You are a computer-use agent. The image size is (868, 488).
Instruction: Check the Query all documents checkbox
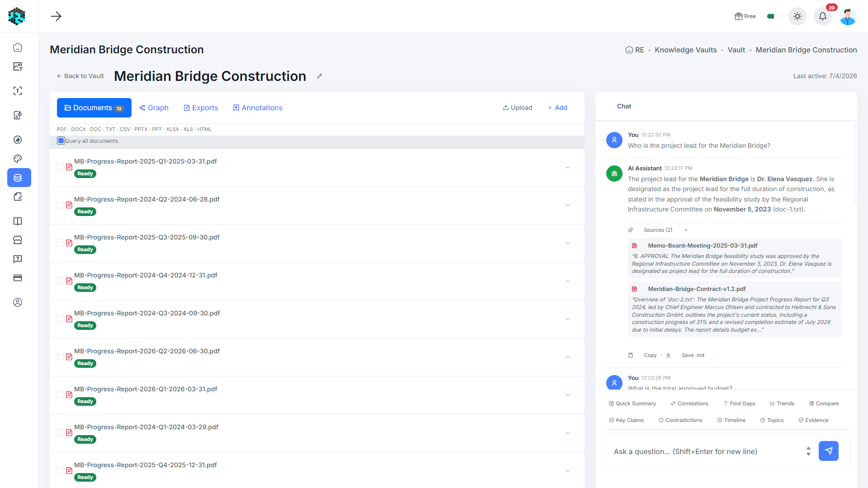(61, 141)
